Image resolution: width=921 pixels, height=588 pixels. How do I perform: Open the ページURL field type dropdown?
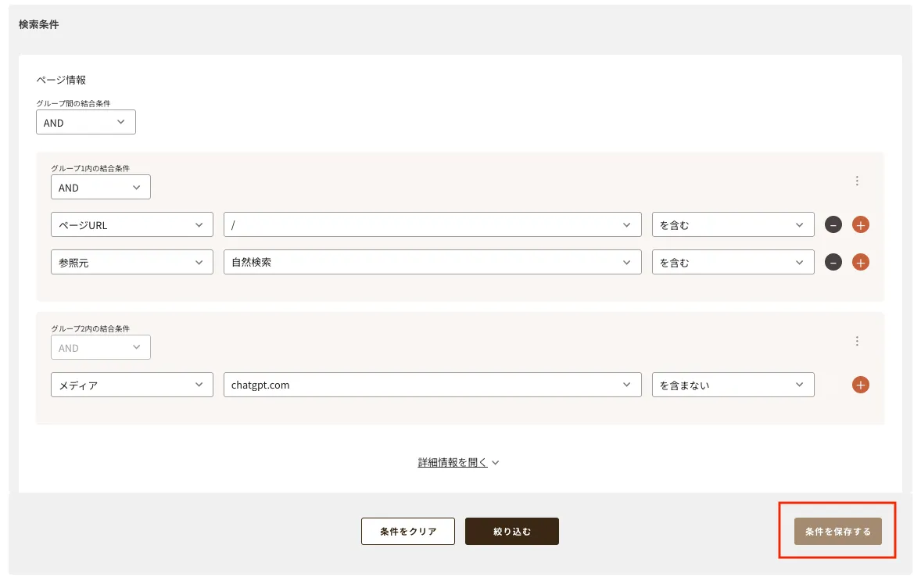tap(131, 225)
